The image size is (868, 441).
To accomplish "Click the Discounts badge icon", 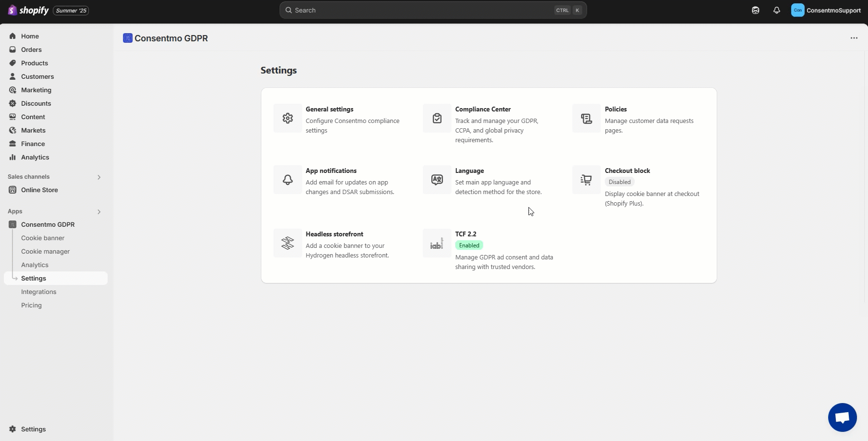I will 12,103.
